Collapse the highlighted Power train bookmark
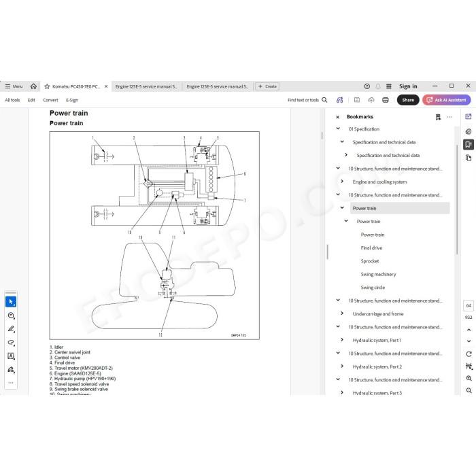Viewport: 476px width, 476px height. click(342, 208)
